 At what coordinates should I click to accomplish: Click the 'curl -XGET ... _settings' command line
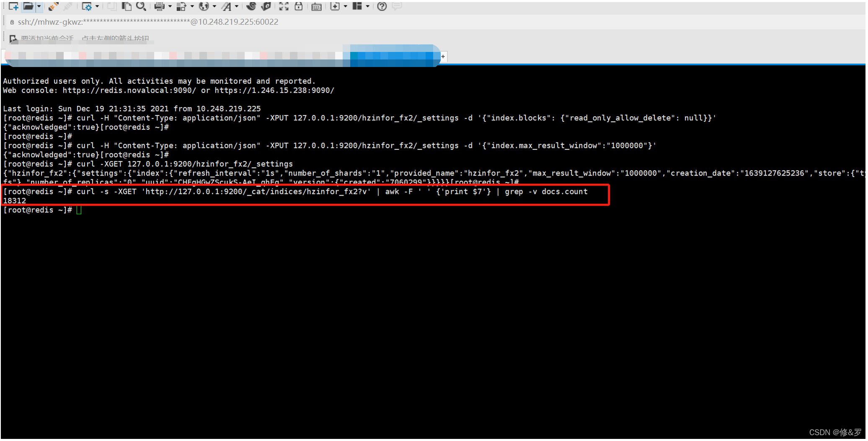tap(185, 164)
